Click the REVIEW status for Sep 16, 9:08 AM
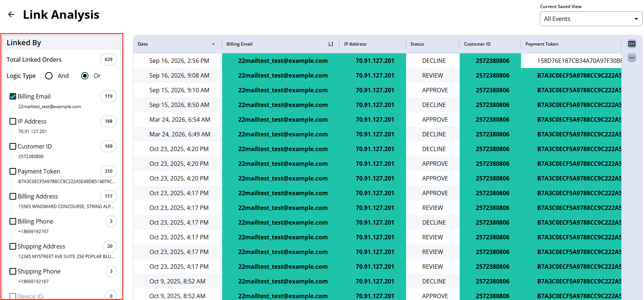The image size is (644, 300). pyautogui.click(x=433, y=75)
